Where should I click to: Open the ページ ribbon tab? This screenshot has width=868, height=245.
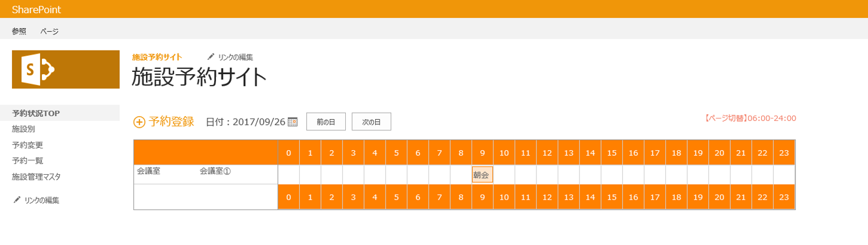tap(49, 32)
